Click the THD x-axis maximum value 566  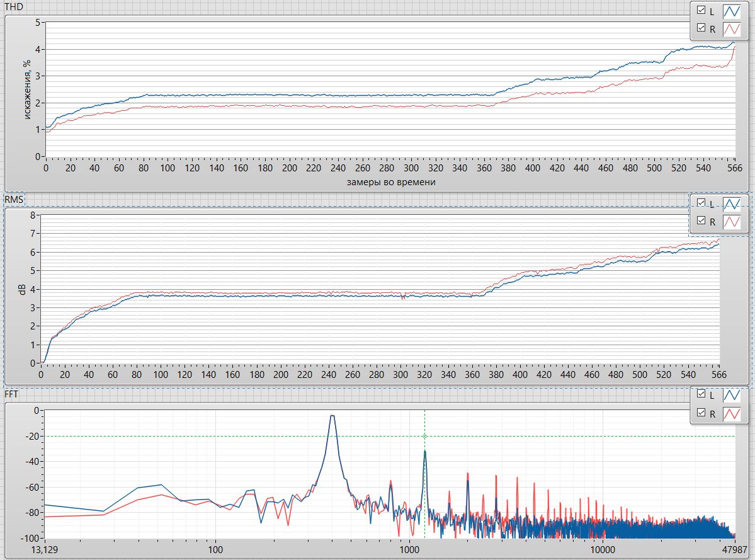(735, 168)
